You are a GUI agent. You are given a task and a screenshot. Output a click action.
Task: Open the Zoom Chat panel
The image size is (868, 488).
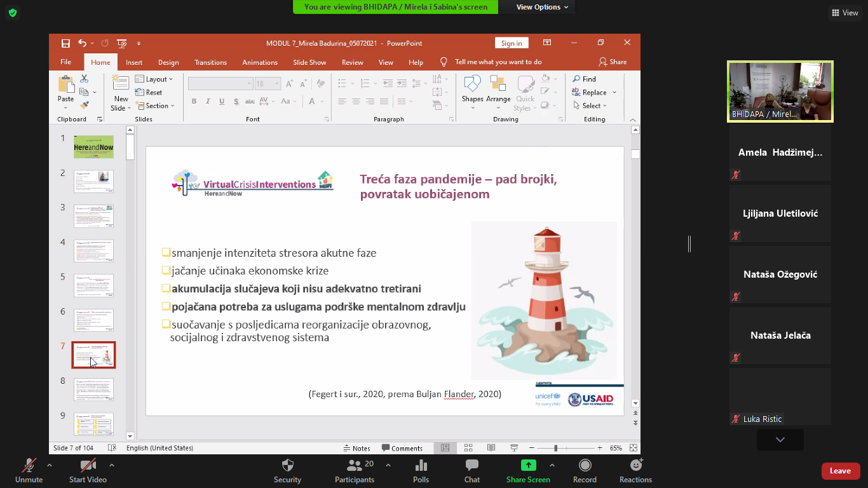(x=471, y=466)
